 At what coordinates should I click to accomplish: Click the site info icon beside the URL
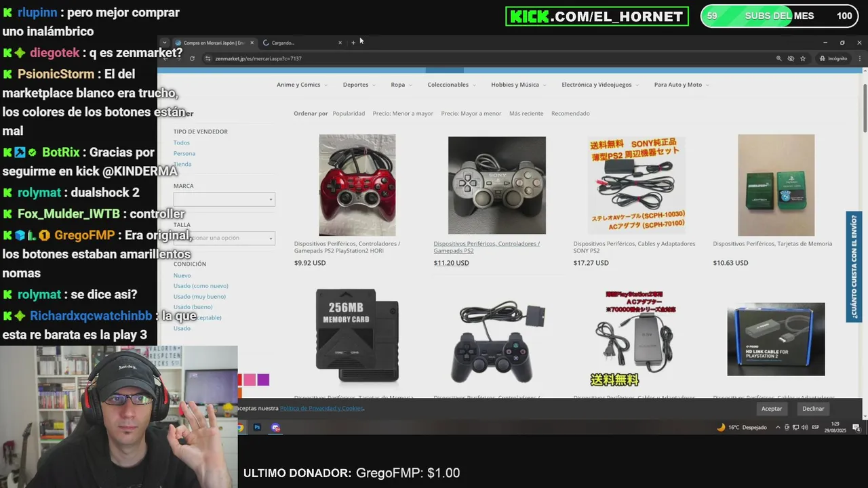(208, 58)
